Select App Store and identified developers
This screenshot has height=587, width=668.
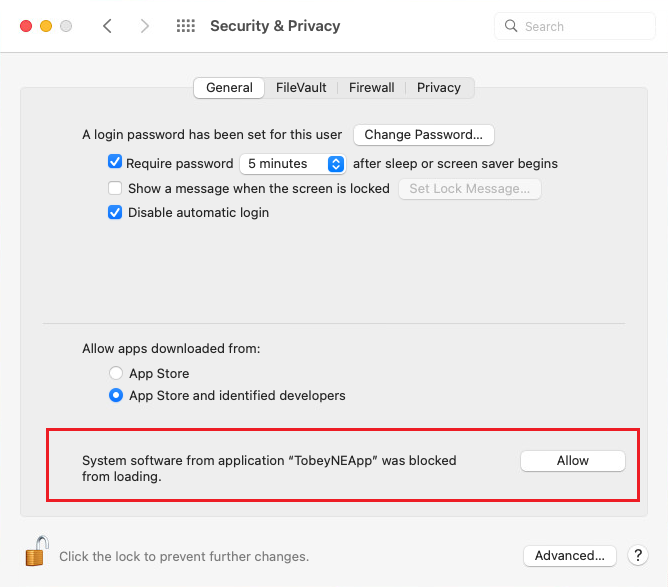[116, 395]
